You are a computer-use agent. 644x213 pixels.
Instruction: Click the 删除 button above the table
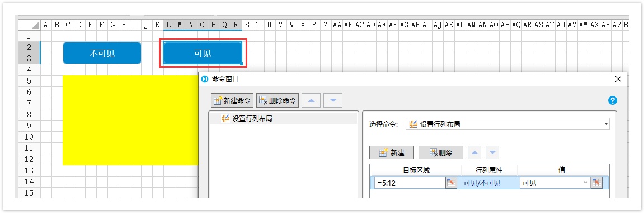[x=441, y=152]
